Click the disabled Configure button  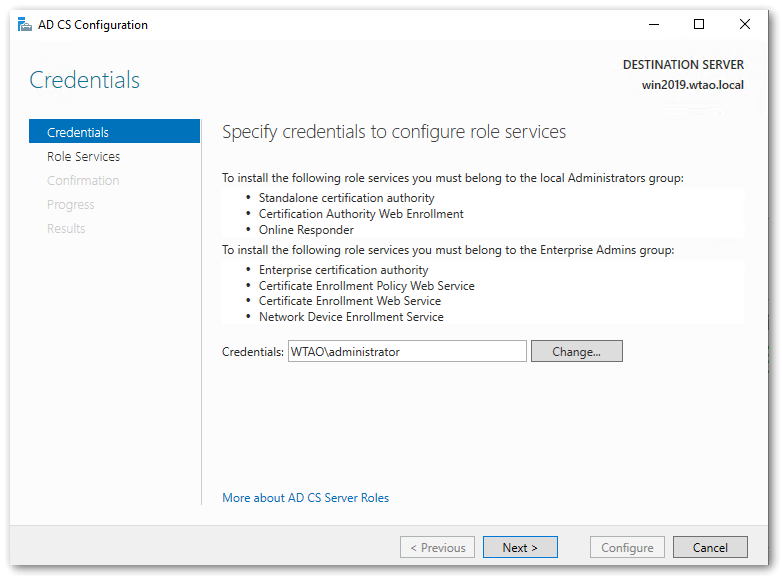pos(627,548)
